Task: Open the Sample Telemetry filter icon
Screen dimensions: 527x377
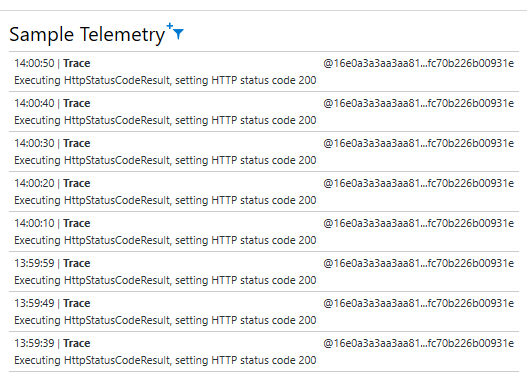Action: [176, 32]
